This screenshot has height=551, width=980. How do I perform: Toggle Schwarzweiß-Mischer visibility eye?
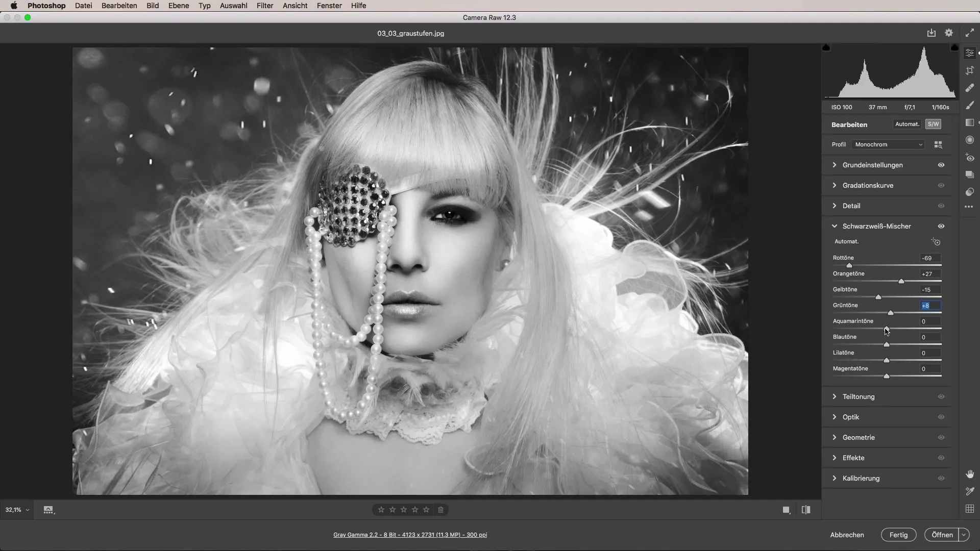(x=941, y=226)
